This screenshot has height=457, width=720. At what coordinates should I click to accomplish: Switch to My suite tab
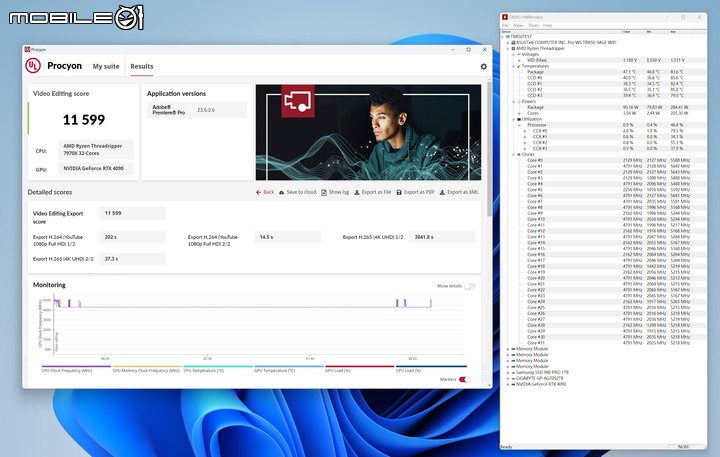(x=106, y=67)
